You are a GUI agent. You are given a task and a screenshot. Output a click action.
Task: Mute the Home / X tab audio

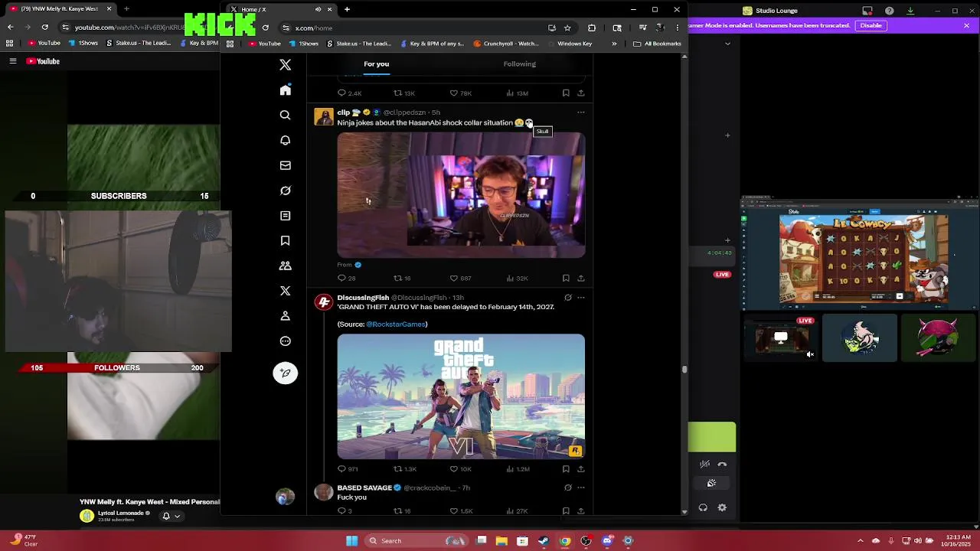tap(318, 9)
